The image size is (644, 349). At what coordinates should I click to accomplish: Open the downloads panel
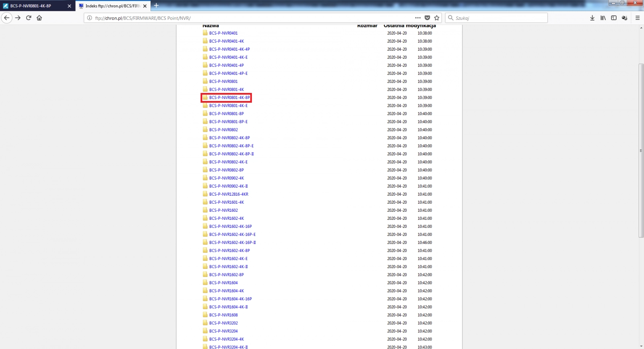(x=592, y=18)
